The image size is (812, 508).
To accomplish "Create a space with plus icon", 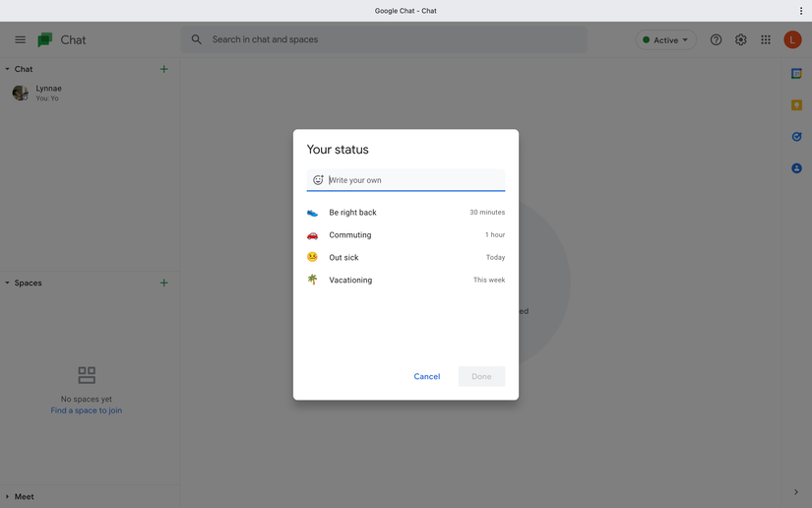I will pyautogui.click(x=163, y=283).
